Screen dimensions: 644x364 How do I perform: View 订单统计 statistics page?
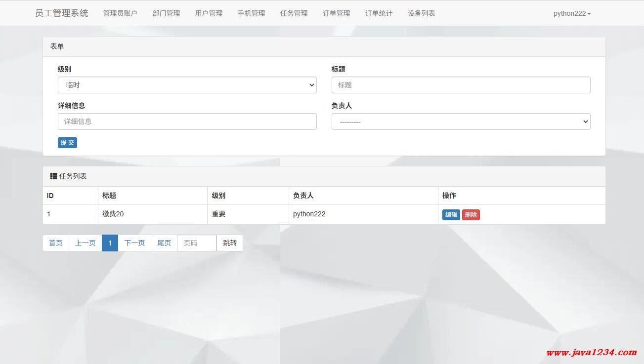click(x=379, y=13)
